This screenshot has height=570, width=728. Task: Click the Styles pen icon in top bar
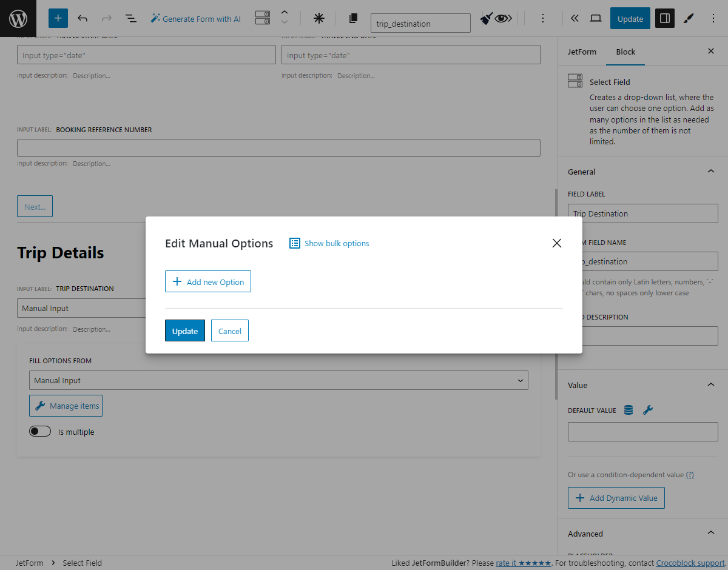click(689, 18)
